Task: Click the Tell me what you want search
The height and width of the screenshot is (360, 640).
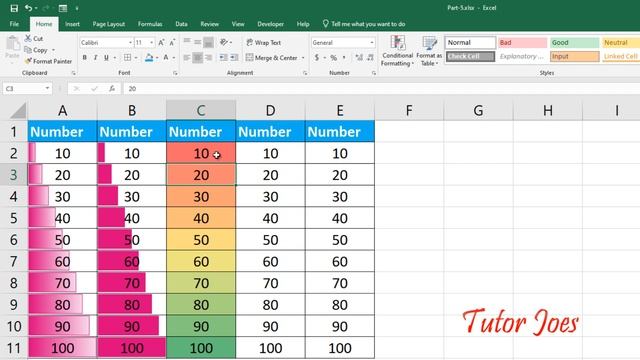Action: (x=364, y=24)
